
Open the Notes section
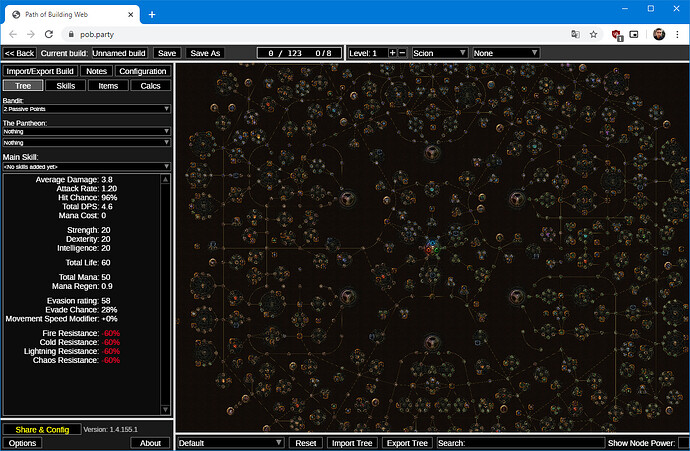[x=96, y=71]
